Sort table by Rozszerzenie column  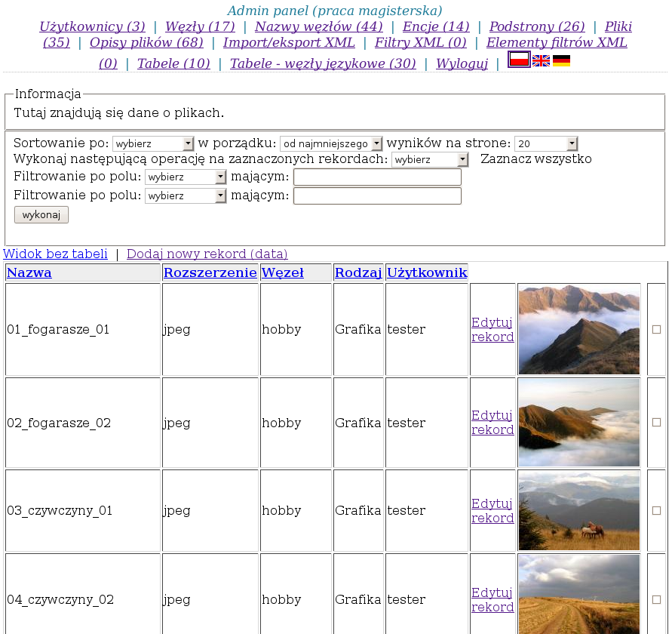pos(210,272)
